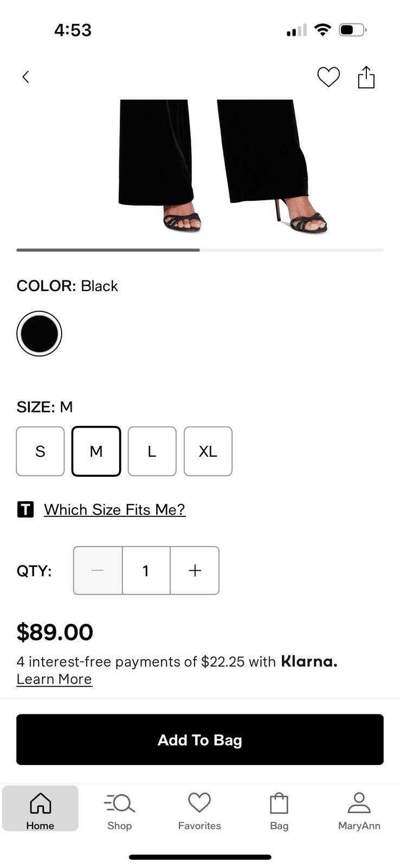Favorite this item with the heart icon
The image size is (400, 868).
(x=328, y=77)
